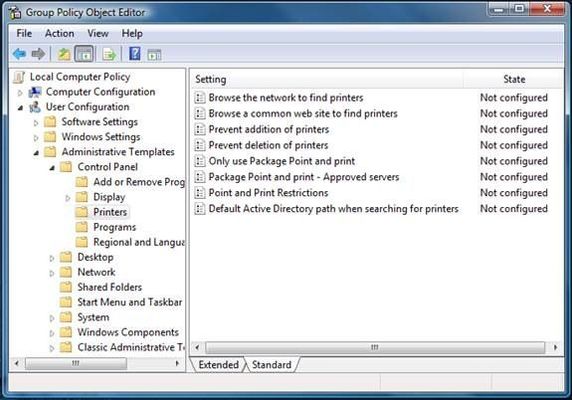This screenshot has width=572, height=400.
Task: Expand the Desktop node
Action: [x=52, y=258]
